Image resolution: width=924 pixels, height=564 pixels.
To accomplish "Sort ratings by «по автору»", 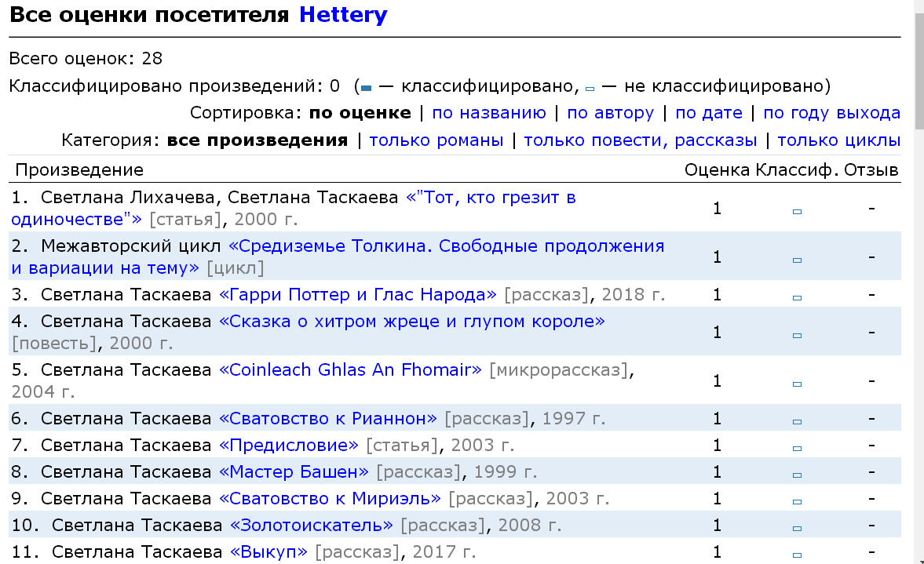I will (610, 113).
